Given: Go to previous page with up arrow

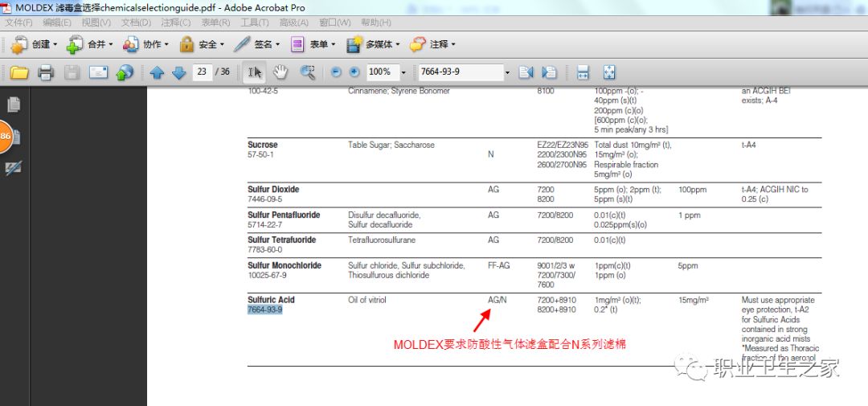Looking at the screenshot, I should pos(158,72).
